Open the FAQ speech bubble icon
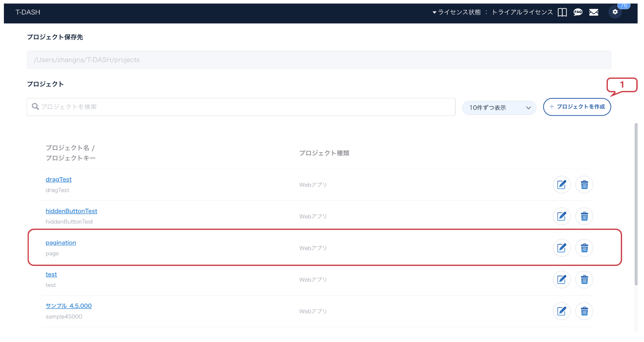This screenshot has width=644, height=342. pyautogui.click(x=578, y=12)
